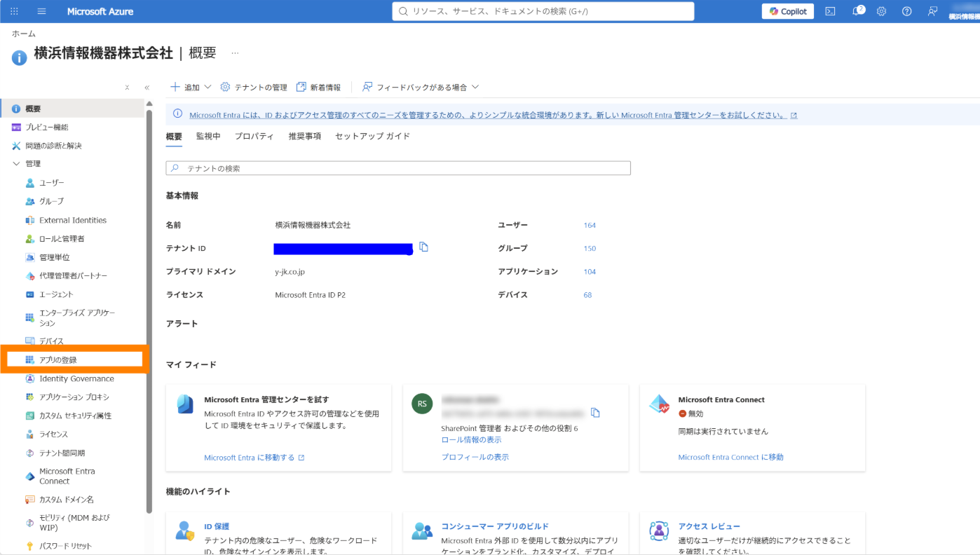Click the ホーム breadcrumb link
The height and width of the screenshot is (555, 980).
click(x=24, y=34)
